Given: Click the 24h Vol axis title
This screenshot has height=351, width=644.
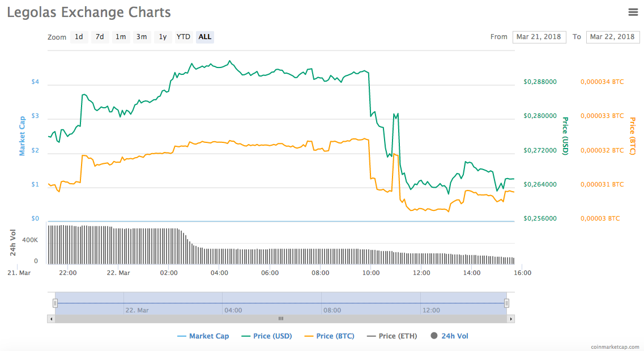Looking at the screenshot, I should click(13, 243).
